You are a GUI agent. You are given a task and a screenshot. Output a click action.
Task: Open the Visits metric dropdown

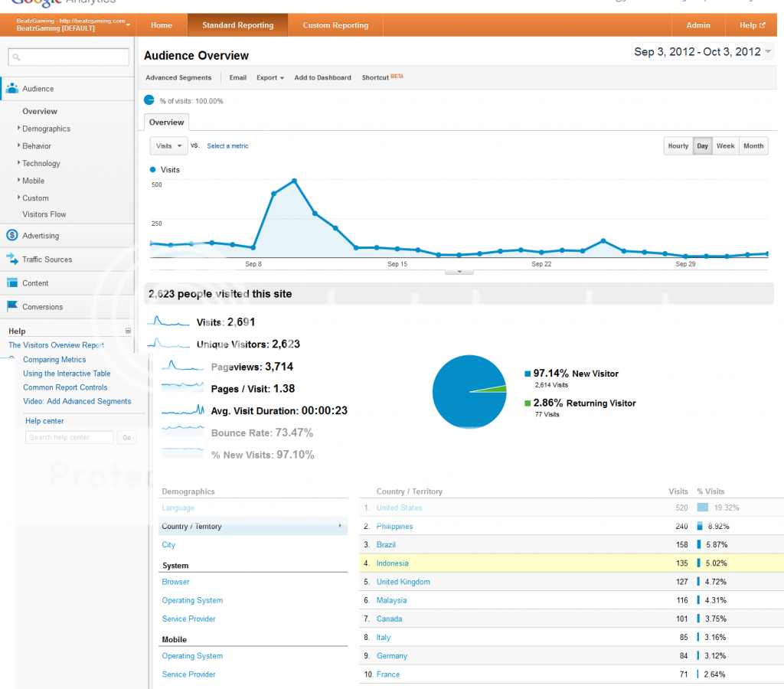[168, 146]
